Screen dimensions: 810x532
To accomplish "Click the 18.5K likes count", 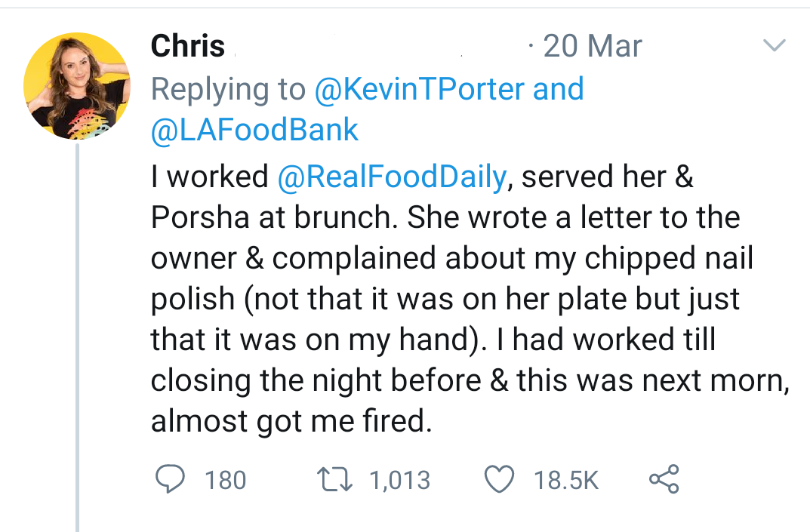I will pyautogui.click(x=566, y=481).
